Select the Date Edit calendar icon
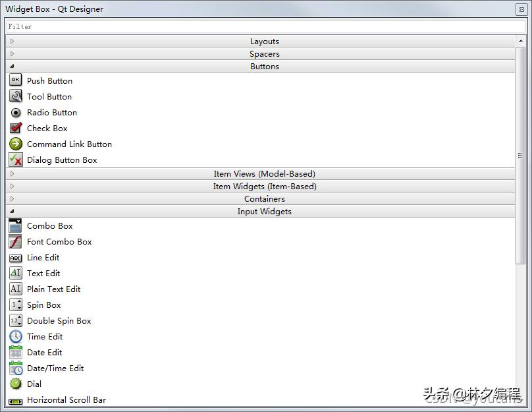Viewport: 532px width, 412px height. coord(16,352)
